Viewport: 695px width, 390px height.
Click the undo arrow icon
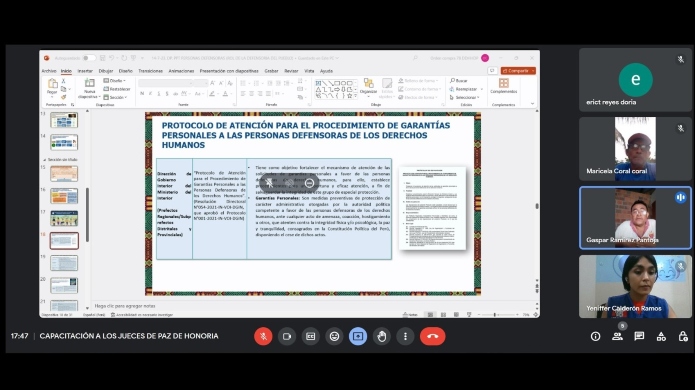tap(112, 58)
